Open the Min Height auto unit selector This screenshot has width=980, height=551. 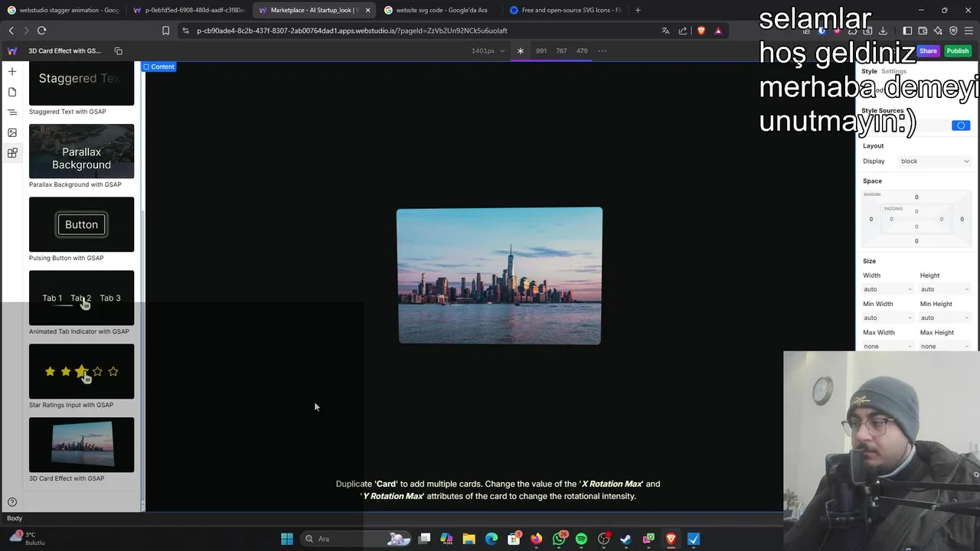967,318
